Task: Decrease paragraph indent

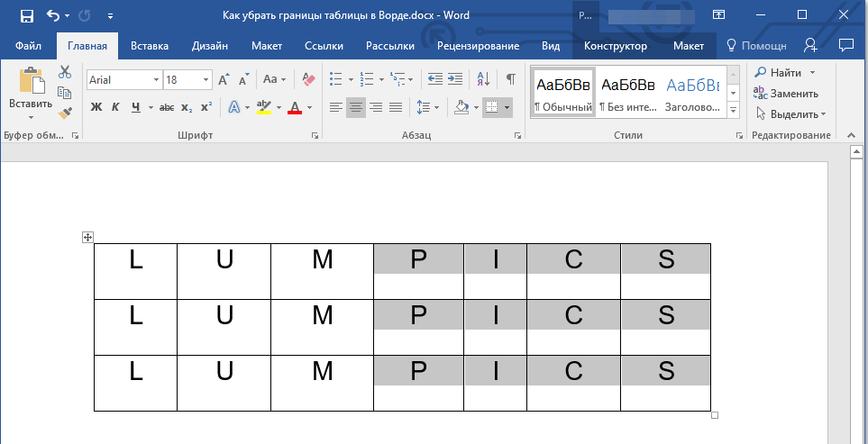Action: coord(435,79)
